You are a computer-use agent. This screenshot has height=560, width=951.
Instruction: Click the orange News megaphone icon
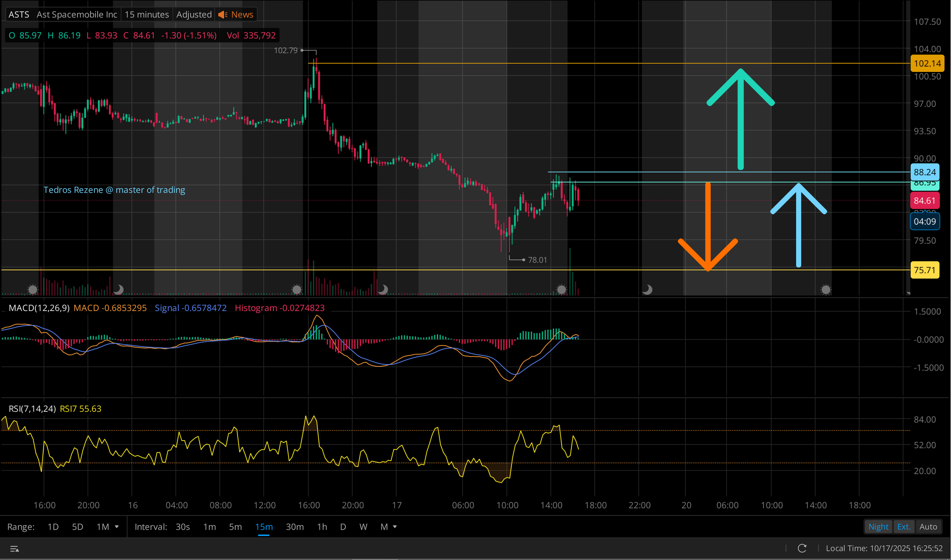point(223,14)
